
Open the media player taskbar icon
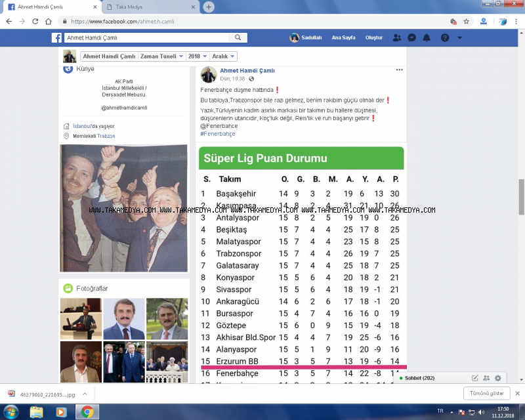click(61, 412)
